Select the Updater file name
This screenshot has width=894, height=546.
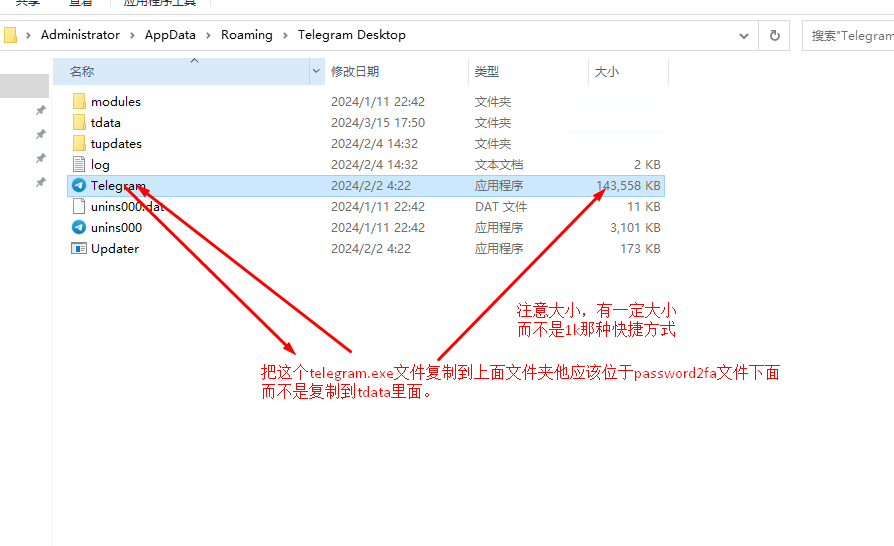115,248
